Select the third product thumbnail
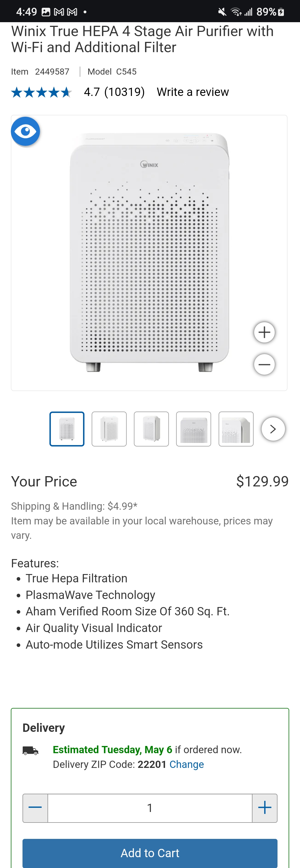The width and height of the screenshot is (300, 868). (151, 429)
